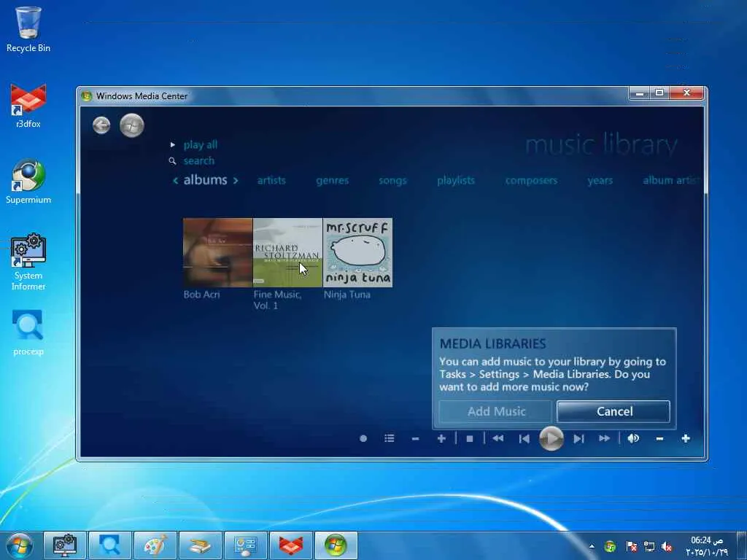Open the guide list icon in transport bar

pyautogui.click(x=390, y=438)
